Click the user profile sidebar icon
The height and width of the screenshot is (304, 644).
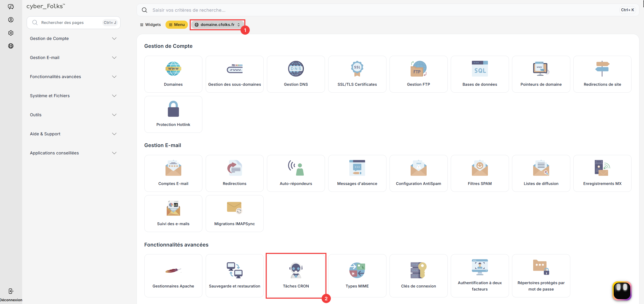[11, 20]
